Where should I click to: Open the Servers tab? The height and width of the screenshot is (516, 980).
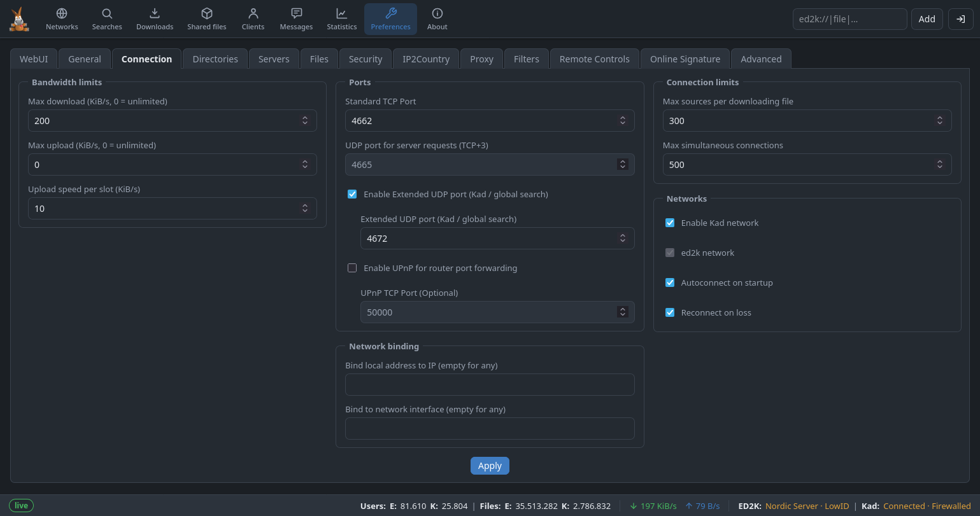pos(274,59)
